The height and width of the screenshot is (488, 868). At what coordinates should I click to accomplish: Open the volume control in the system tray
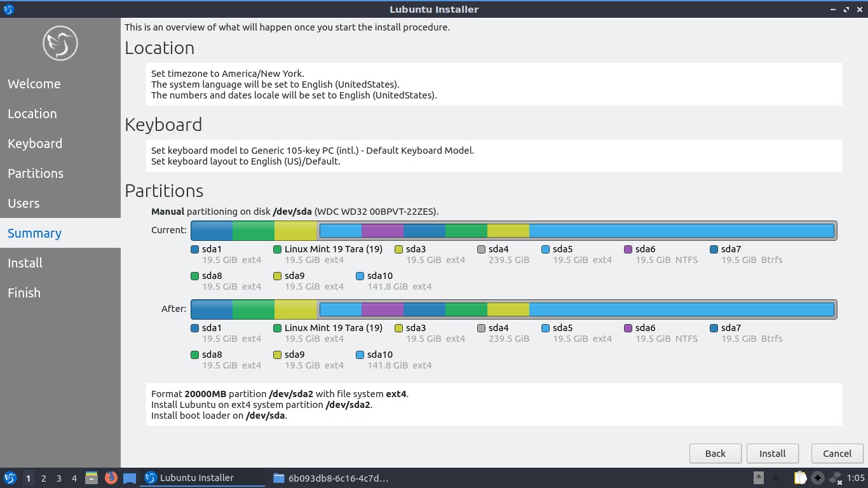pos(776,477)
